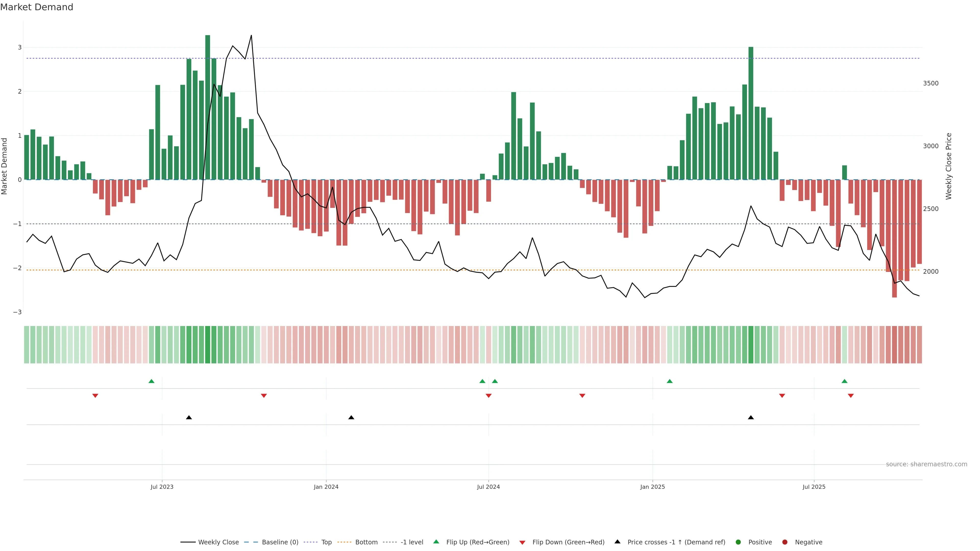Click the sharemaestro.com source text
The width and height of the screenshot is (980, 551).
tap(926, 464)
